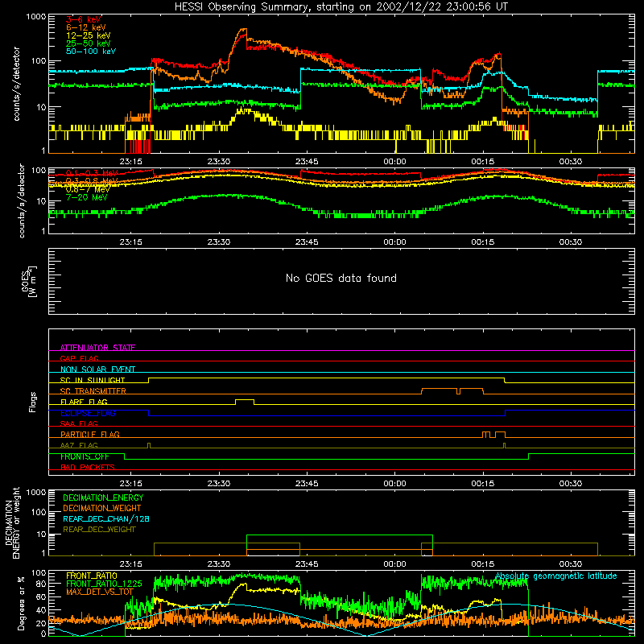The image size is (644, 644).
Task: Select the GAP_FLAG label
Action: [x=79, y=358]
